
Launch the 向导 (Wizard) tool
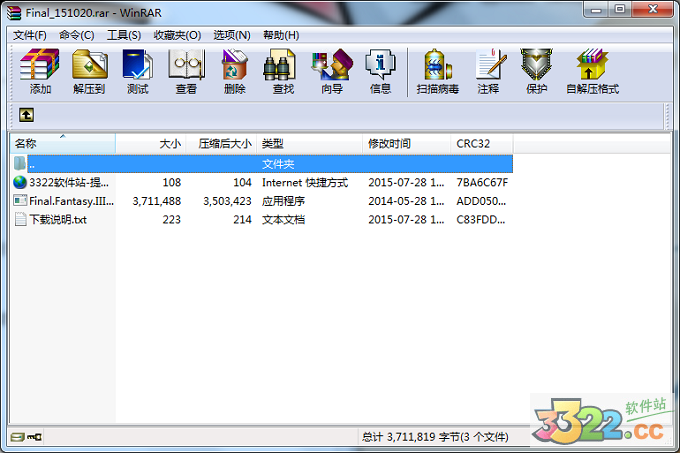(332, 71)
